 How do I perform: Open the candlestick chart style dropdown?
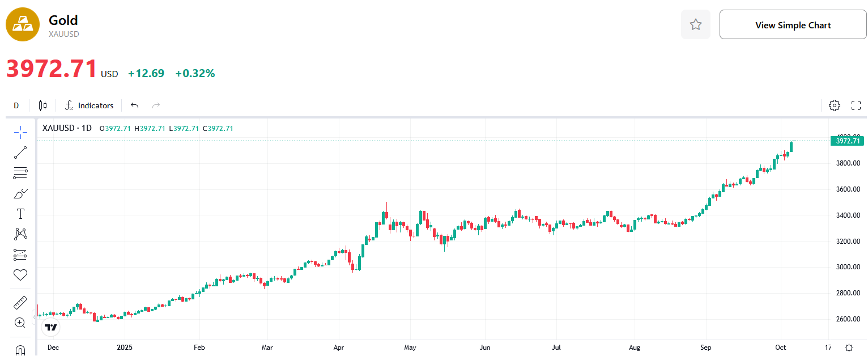pos(43,105)
